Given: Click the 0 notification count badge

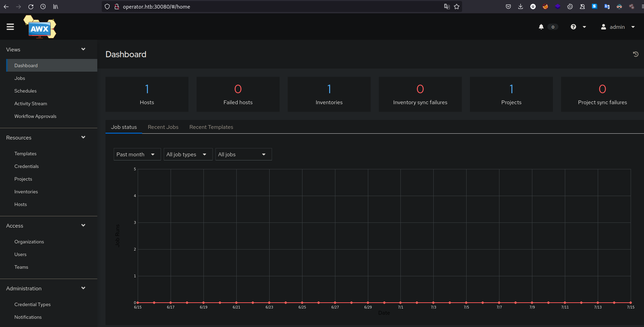Looking at the screenshot, I should tap(553, 27).
